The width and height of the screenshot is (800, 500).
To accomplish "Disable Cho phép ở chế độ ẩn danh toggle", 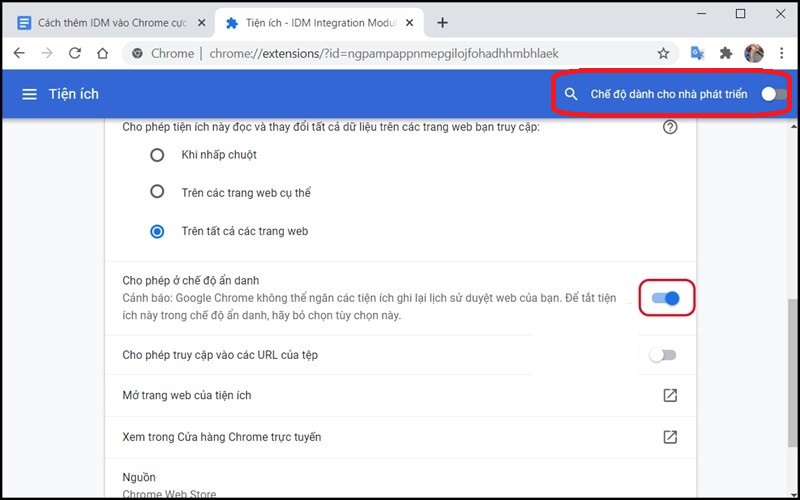I will click(x=666, y=298).
